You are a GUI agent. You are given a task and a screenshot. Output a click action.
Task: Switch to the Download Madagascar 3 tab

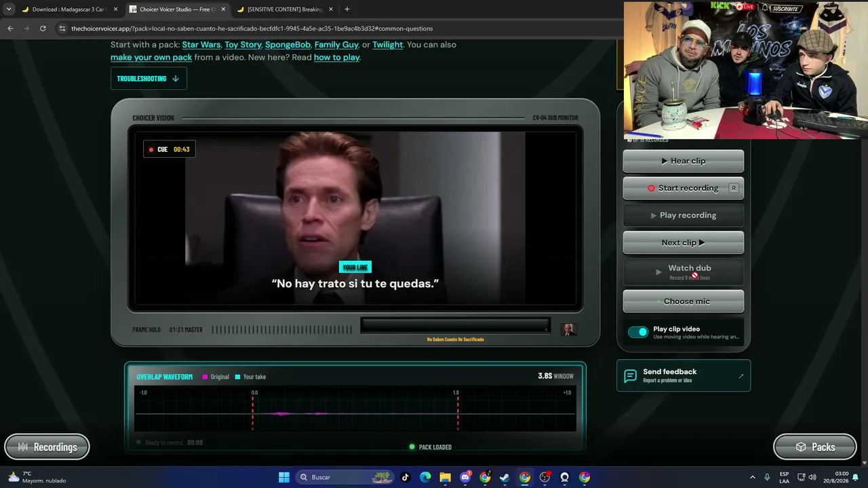point(71,9)
